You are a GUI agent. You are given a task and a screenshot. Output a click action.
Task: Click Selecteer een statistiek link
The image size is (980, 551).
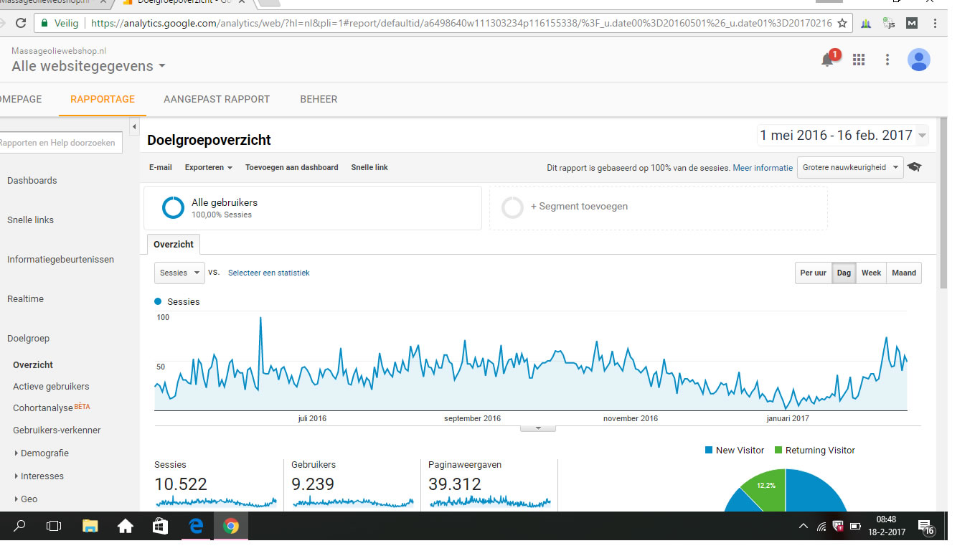coord(268,273)
